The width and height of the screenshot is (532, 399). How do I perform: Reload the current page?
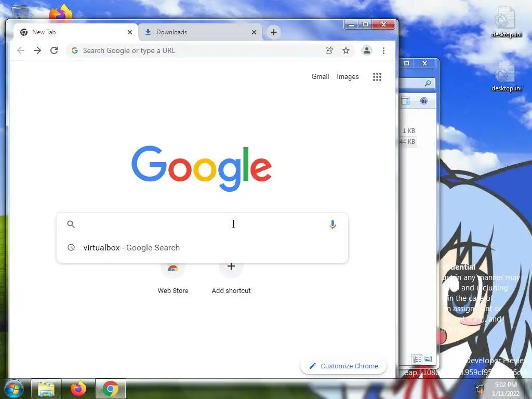click(x=54, y=50)
